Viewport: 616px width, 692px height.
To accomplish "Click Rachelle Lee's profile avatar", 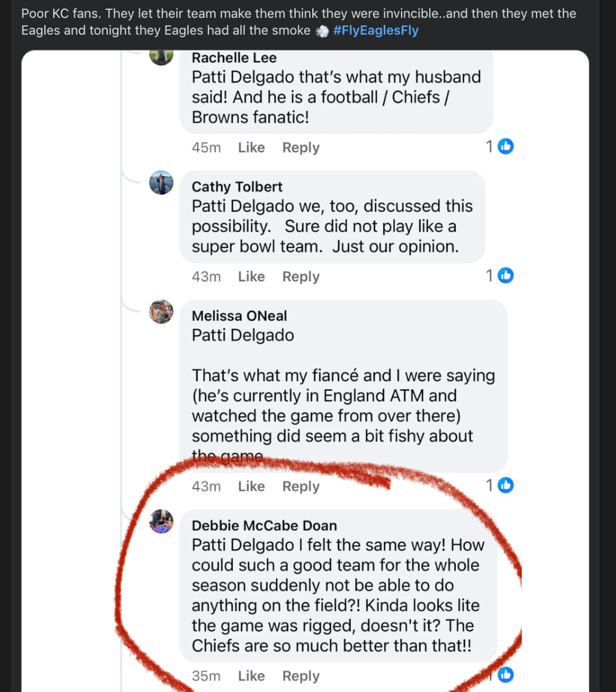I will (161, 57).
